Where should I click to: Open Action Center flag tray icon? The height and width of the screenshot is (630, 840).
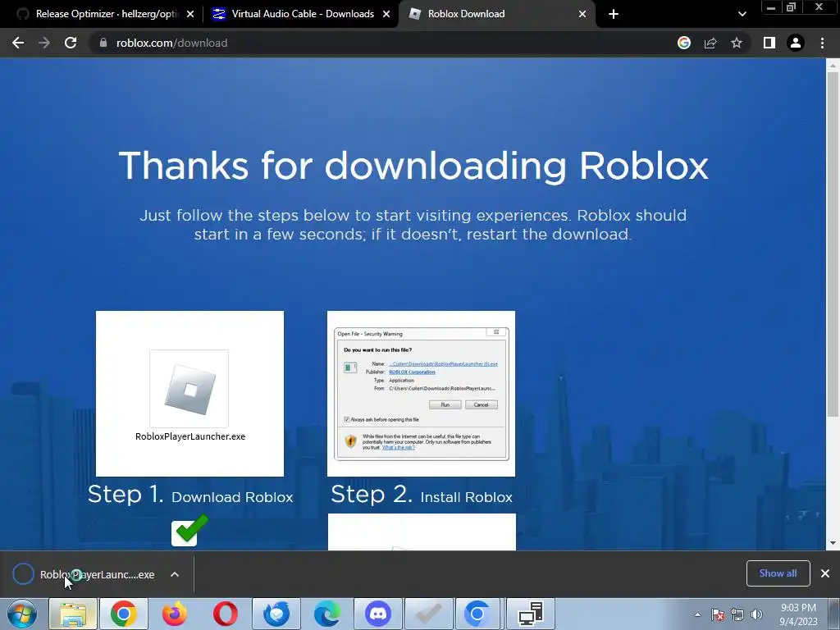(x=718, y=615)
